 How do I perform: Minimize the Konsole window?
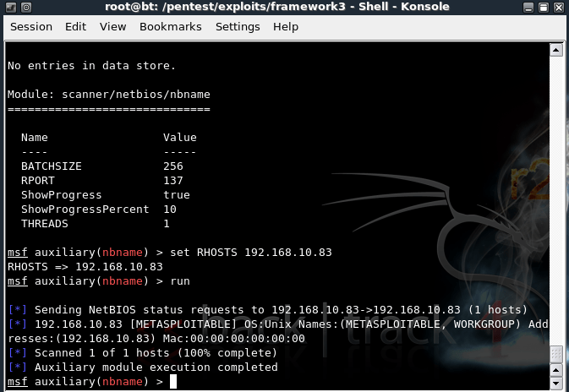coord(528,8)
